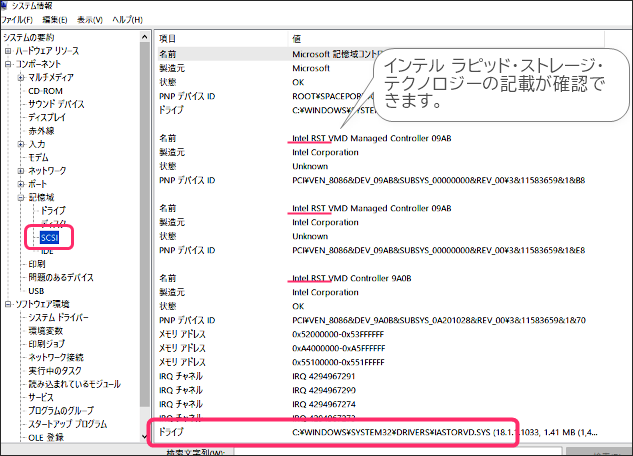
Task: Select 赤外線 in the tree
Action: [41, 131]
